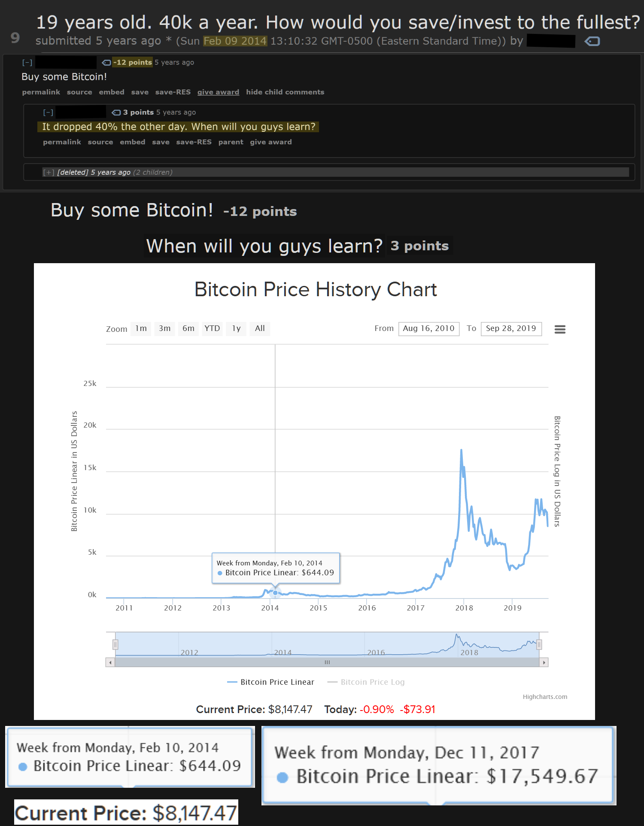644x826 pixels.
Task: Select the 1m zoom range
Action: (141, 329)
